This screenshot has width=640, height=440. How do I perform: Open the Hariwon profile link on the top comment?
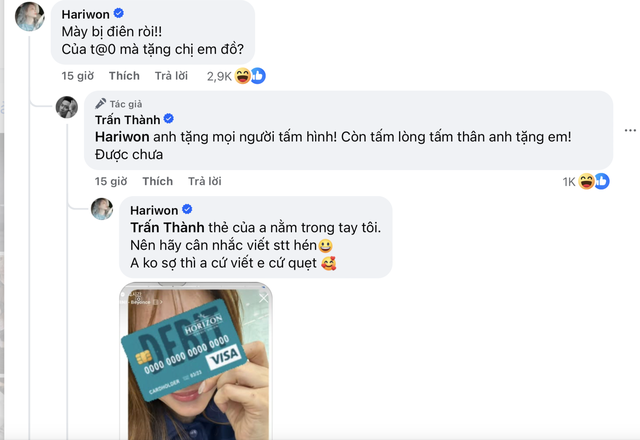tap(85, 14)
